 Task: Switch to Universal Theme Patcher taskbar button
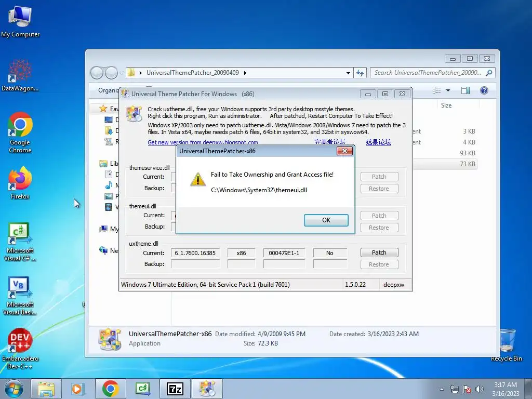click(207, 389)
